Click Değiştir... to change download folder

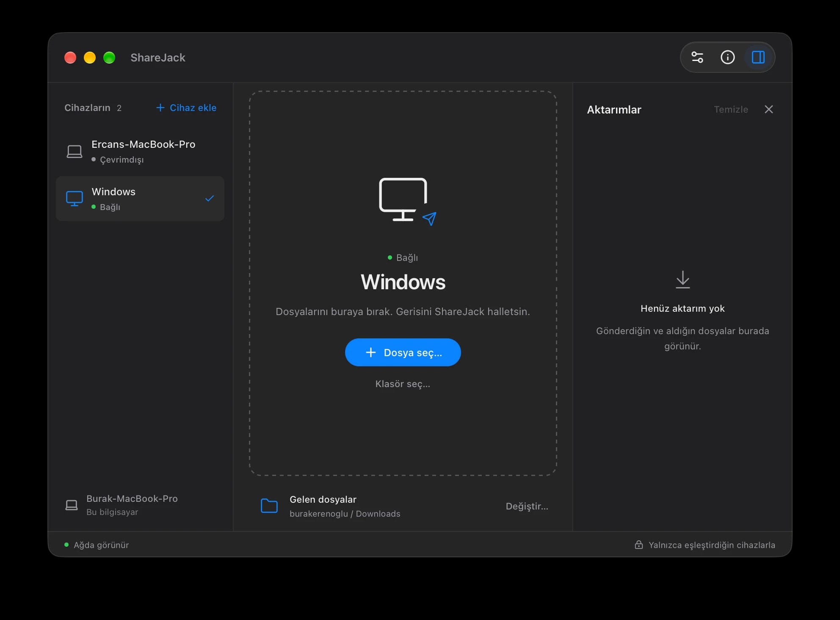pyautogui.click(x=527, y=506)
